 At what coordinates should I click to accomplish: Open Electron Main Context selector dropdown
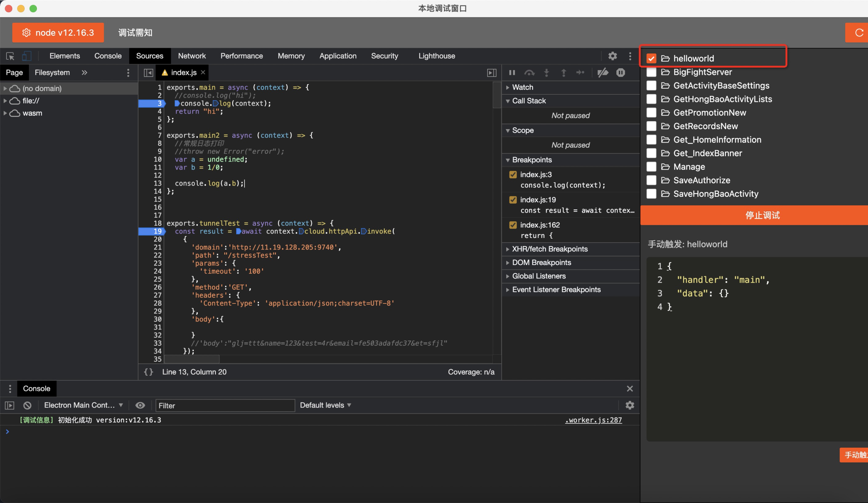click(84, 405)
